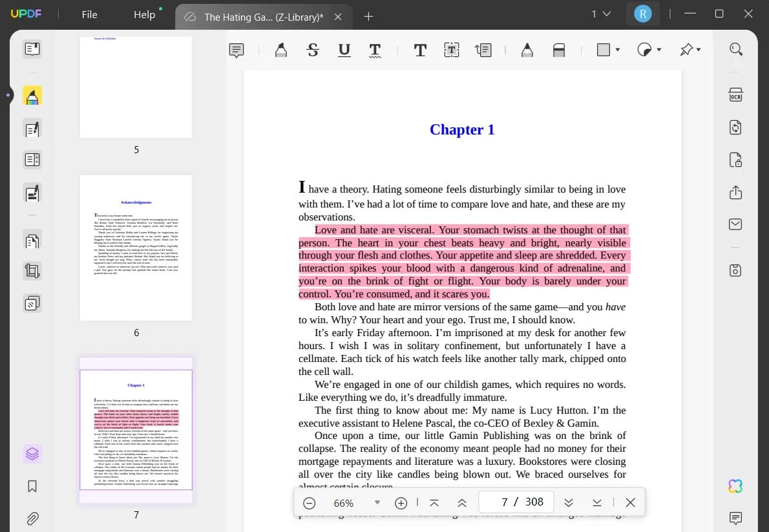Screen dimensions: 769x532
Task: Expand the pin tool dropdown arrow
Action: (699, 50)
